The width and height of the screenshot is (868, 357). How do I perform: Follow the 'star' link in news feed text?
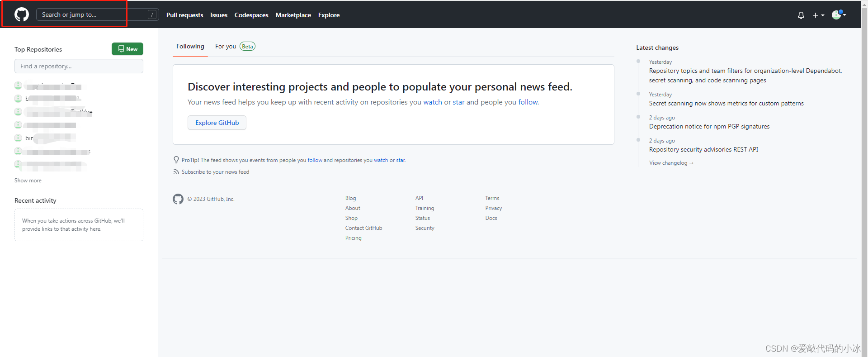click(x=459, y=102)
